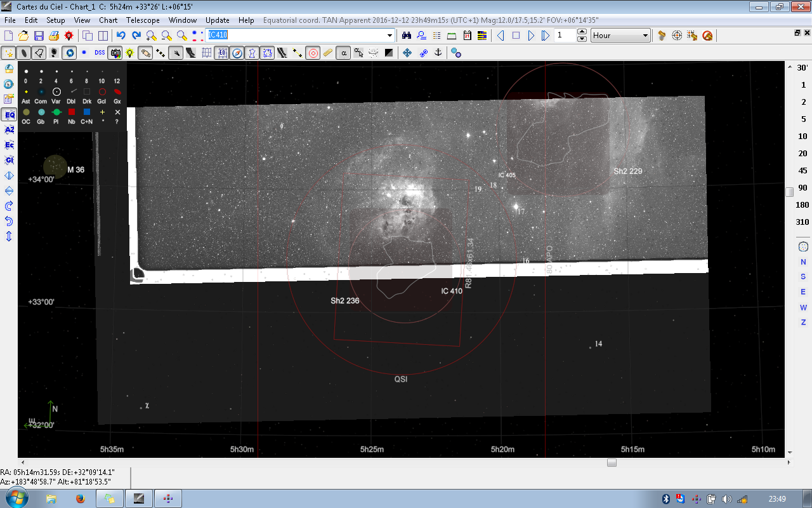Toggle constellation boundaries icon
812x508 pixels.
tap(267, 53)
